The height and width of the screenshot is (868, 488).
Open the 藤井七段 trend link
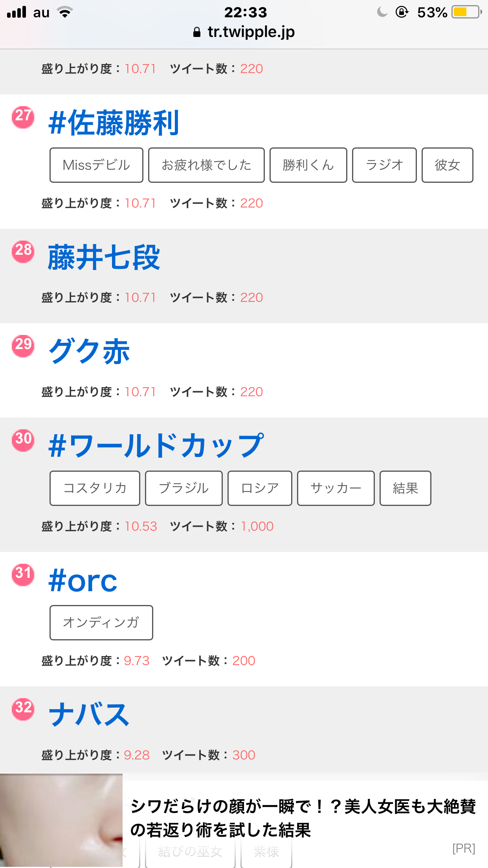coord(104,258)
